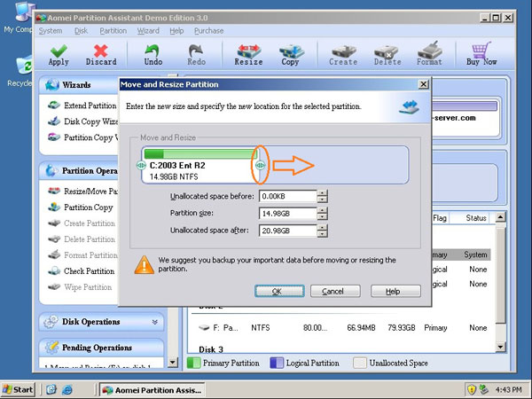Screen dimensions: 532x399
Task: Collapse the Disk Operations panel
Action: tap(156, 322)
